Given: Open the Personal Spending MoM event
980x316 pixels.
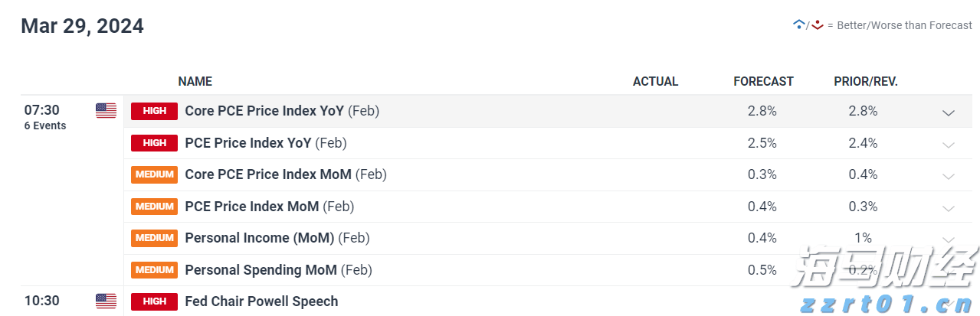Looking at the screenshot, I should (262, 270).
